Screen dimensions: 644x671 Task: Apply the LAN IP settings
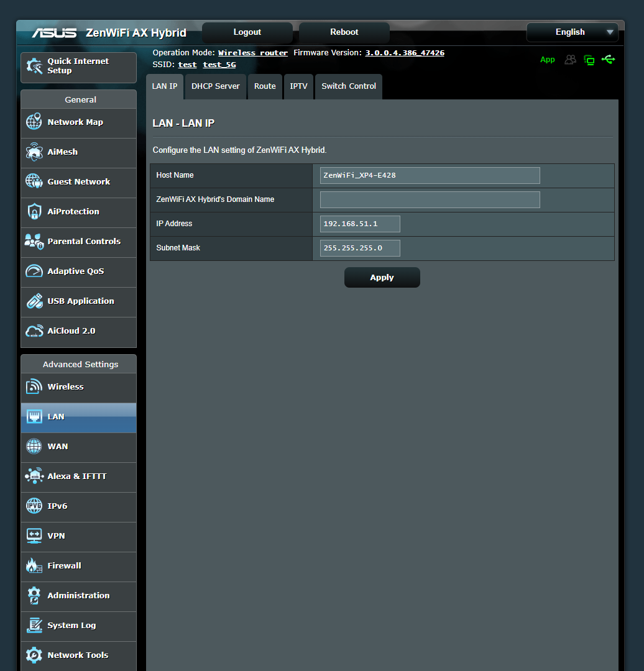(382, 277)
